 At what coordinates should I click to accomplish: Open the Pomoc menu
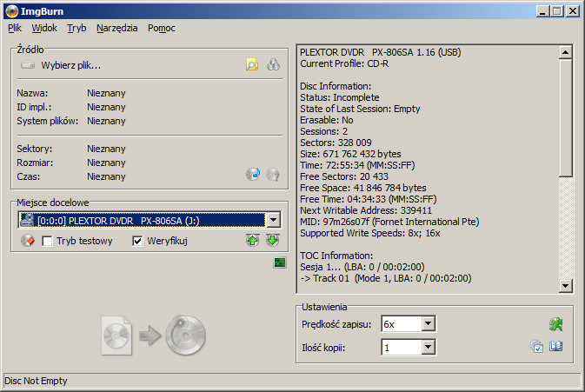162,28
